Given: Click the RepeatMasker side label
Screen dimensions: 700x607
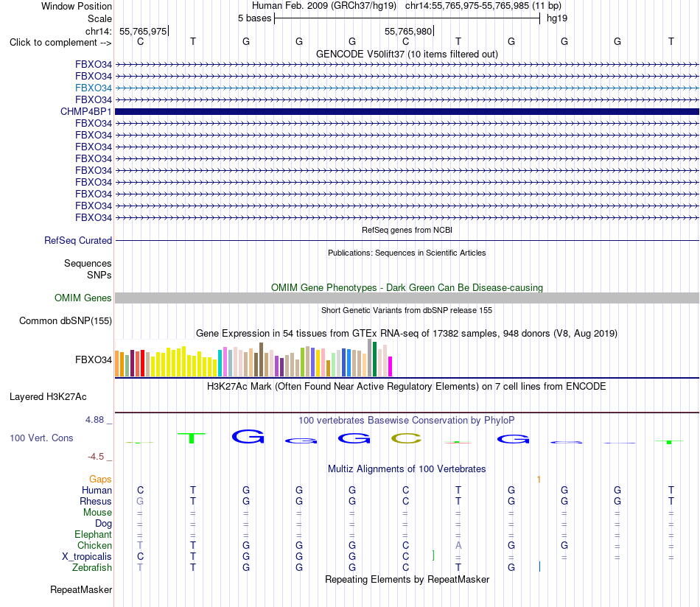Looking at the screenshot, I should (x=81, y=590).
